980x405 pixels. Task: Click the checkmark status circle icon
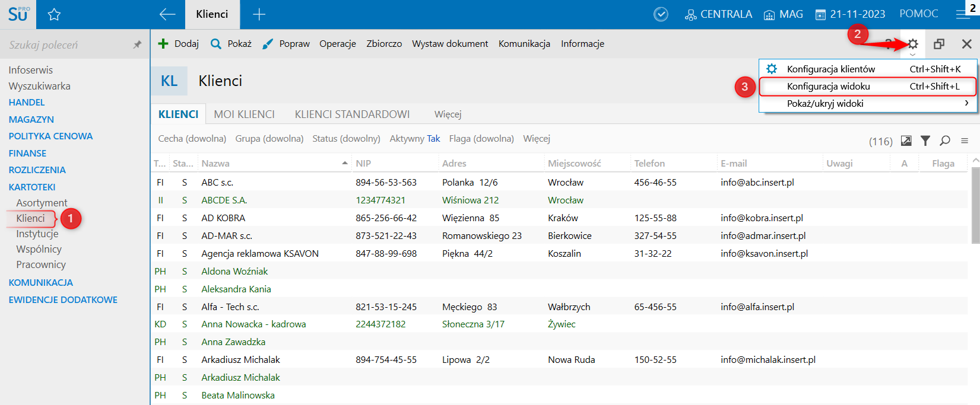pos(661,15)
